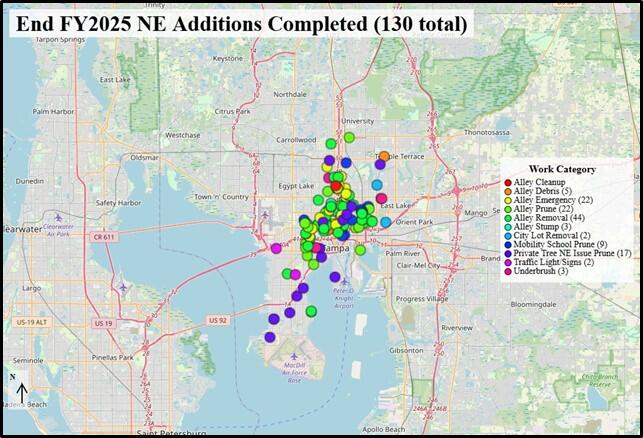Select Underbrush (3) legend label
643x438 pixels.
[x=541, y=271]
